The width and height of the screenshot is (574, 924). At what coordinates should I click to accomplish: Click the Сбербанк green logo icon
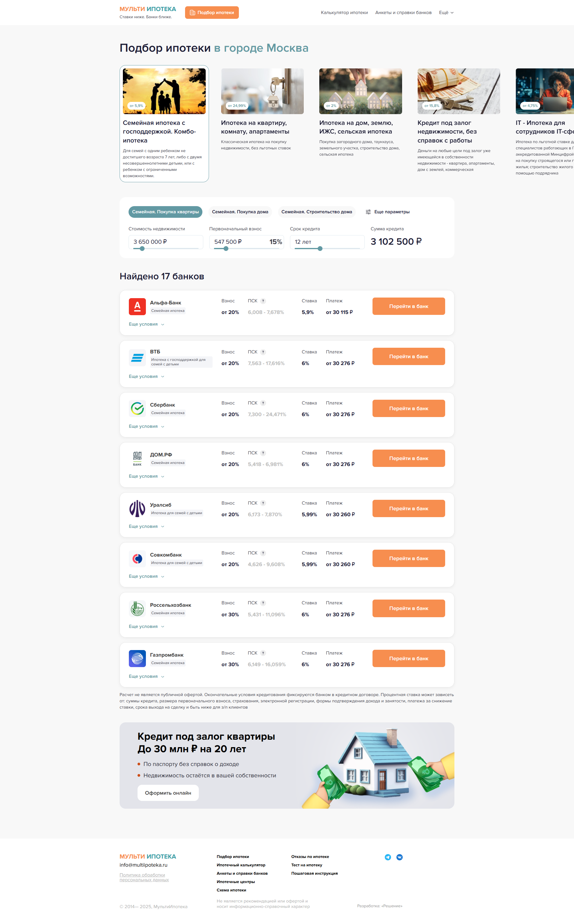click(137, 408)
